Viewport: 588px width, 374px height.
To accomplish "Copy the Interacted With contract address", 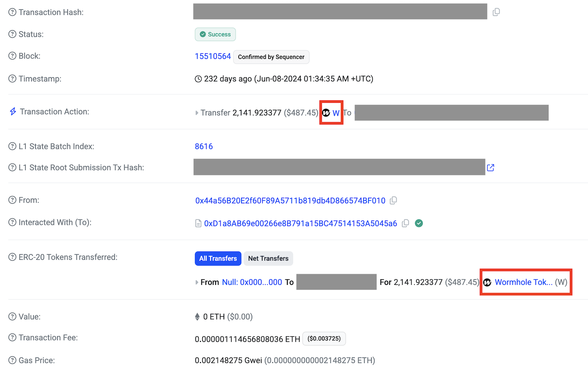I will coord(406,223).
